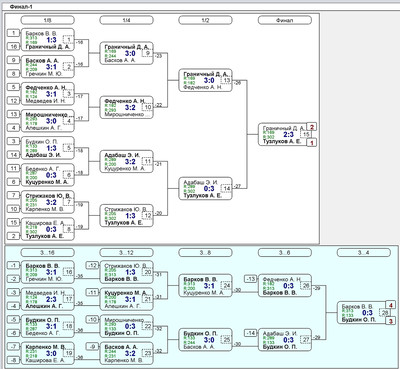Click match number box 28 in the 3..4 round
This screenshot has width=400, height=369.
(384, 313)
